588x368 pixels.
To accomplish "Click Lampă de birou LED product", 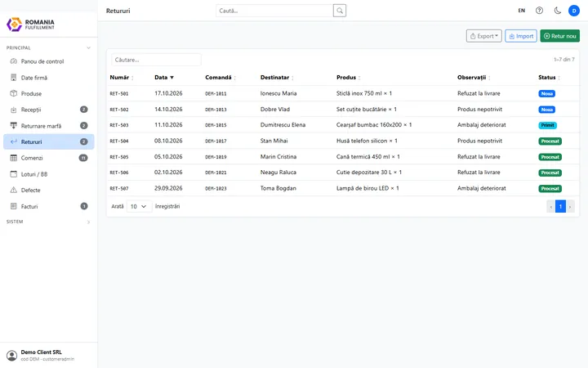I will (x=367, y=188).
